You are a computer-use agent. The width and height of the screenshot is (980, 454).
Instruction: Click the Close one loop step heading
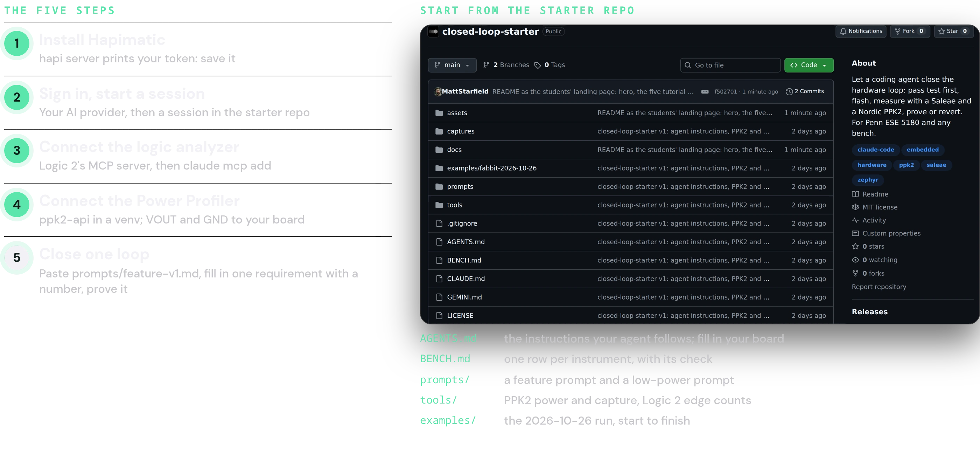pyautogui.click(x=94, y=254)
